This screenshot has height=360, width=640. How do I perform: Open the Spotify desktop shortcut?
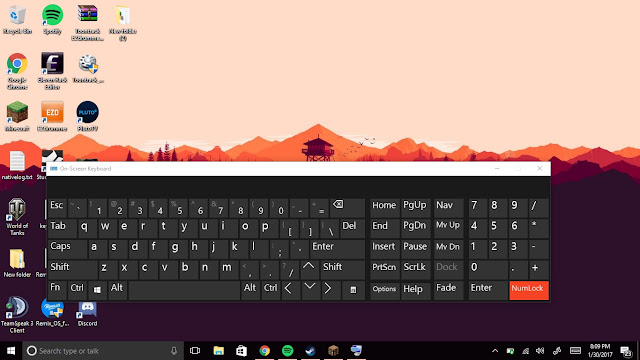coord(52,19)
